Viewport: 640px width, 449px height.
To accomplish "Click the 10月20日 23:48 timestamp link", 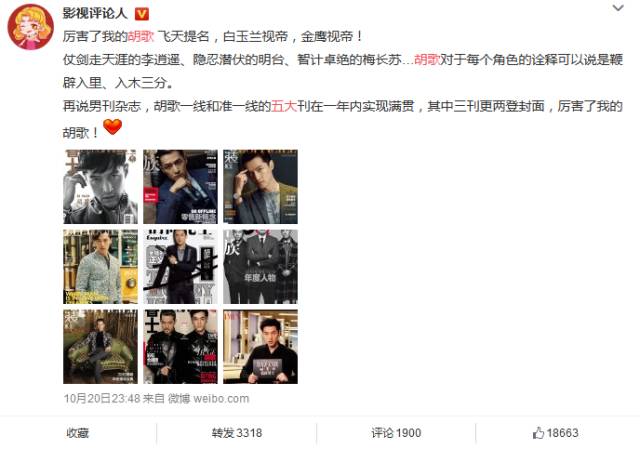I will 102,398.
